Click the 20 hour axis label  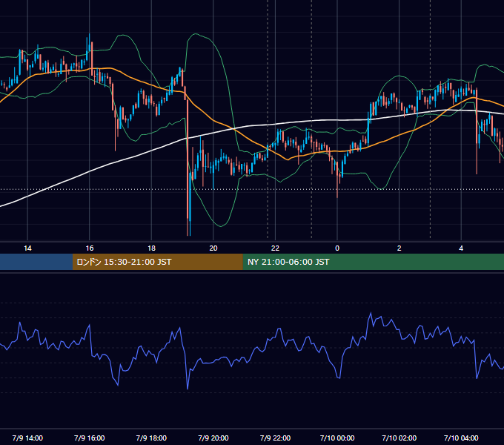click(x=213, y=248)
